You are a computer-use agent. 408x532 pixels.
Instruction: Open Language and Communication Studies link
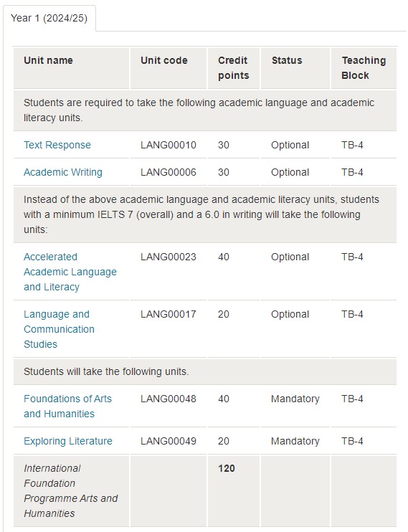[x=59, y=329]
